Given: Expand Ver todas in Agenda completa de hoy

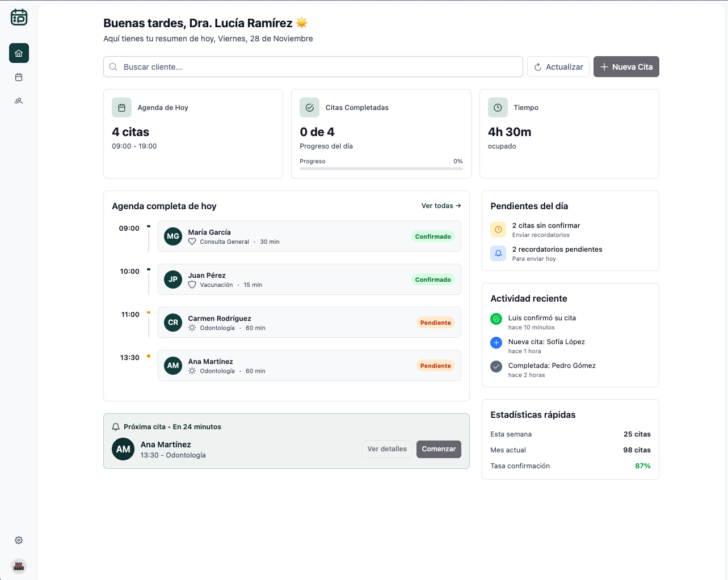Looking at the screenshot, I should (441, 205).
